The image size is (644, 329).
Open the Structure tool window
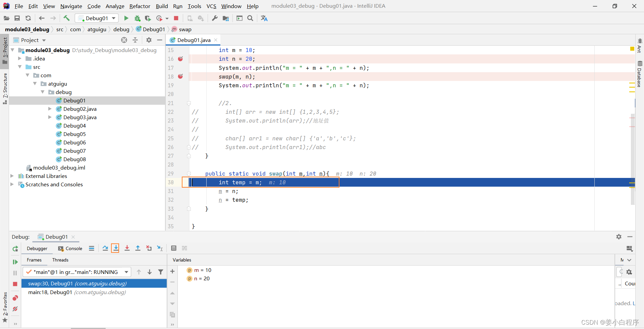[5, 88]
